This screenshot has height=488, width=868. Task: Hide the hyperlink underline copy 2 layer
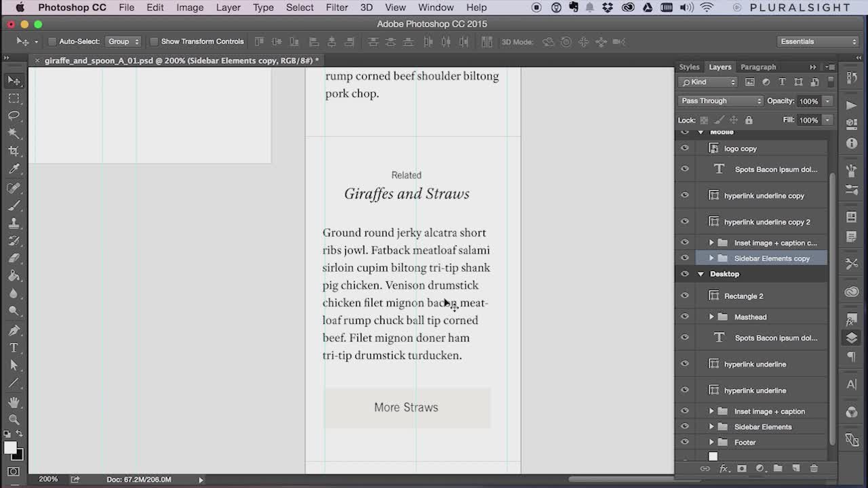[685, 222]
